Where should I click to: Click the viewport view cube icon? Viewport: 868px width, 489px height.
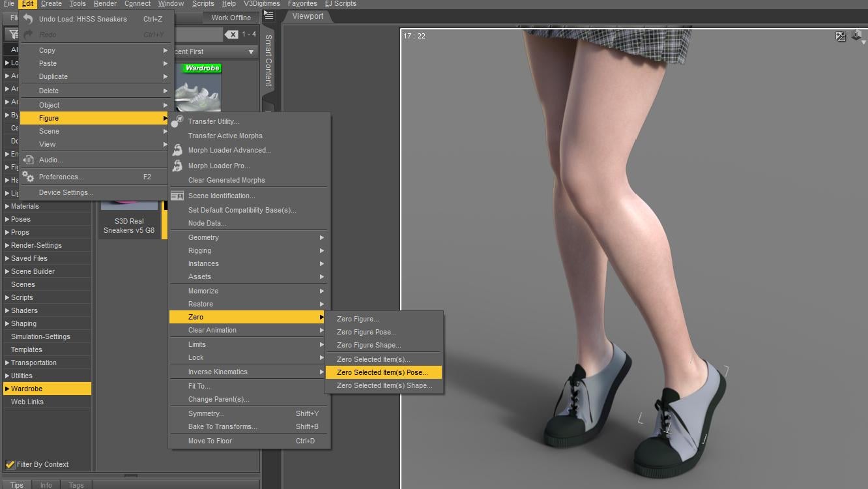click(856, 36)
